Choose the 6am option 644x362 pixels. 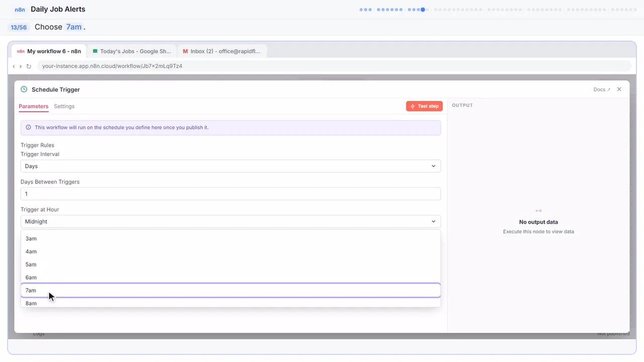pos(230,278)
